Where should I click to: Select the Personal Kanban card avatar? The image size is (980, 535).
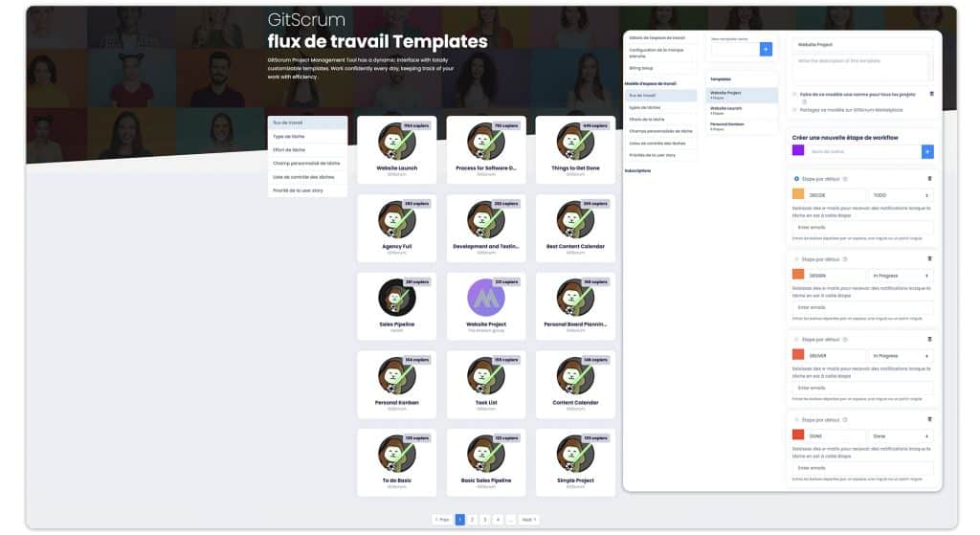pos(396,375)
